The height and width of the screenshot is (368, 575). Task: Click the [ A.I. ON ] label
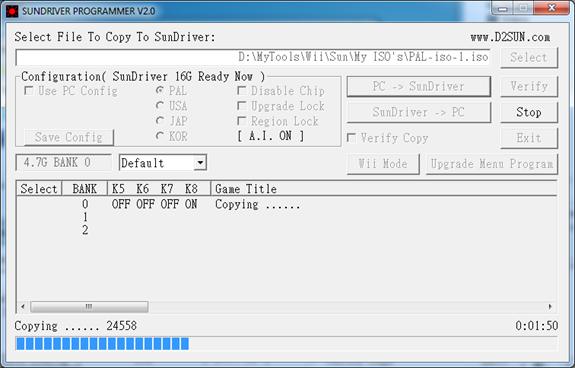[271, 136]
